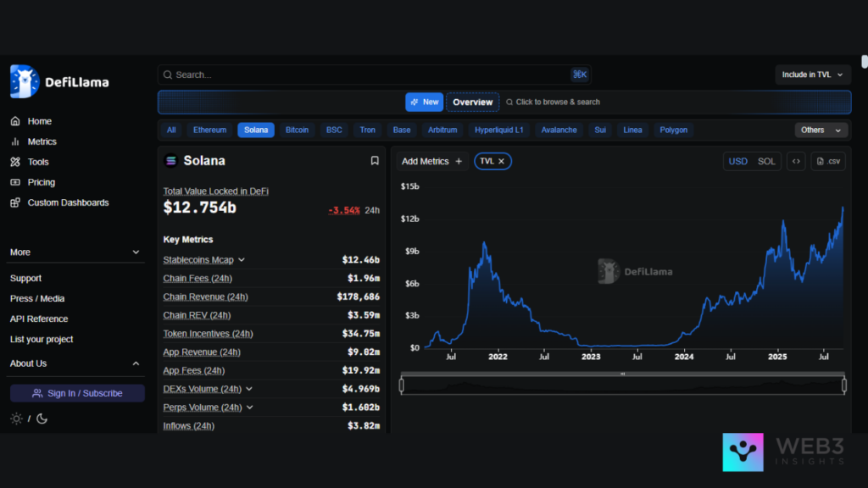Viewport: 868px width, 488px height.
Task: Select the All chains tab
Action: click(x=171, y=130)
